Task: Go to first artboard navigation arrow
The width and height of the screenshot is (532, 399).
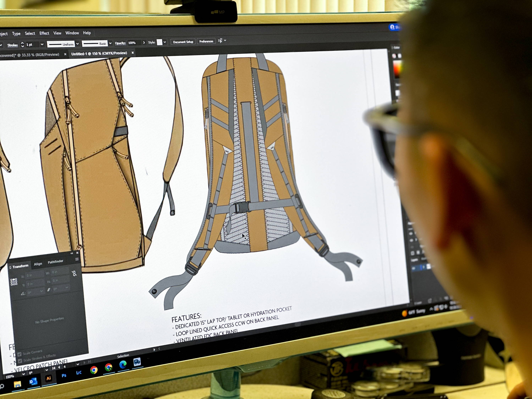Action: (x=54, y=368)
